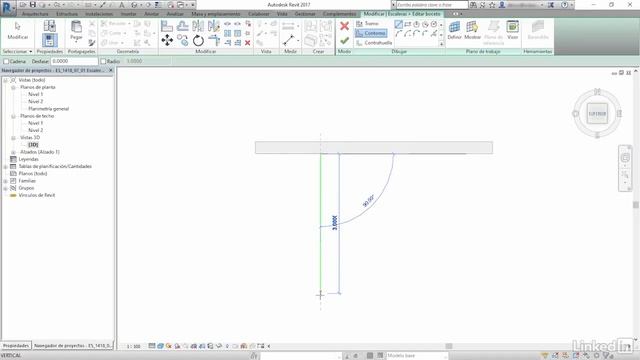Select the Mirror draw axis tool
The image size is (640, 360).
pos(213,27)
